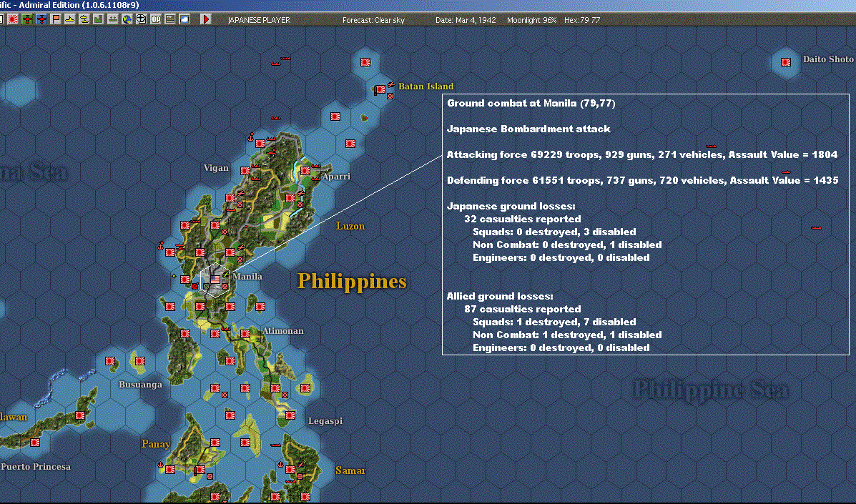Click the OP toolbar button

pyautogui.click(x=156, y=19)
